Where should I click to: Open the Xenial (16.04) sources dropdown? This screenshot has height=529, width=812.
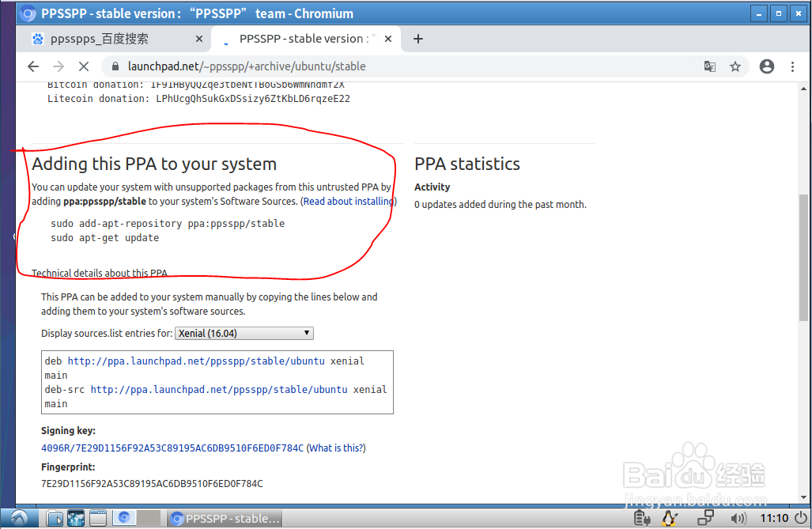(x=244, y=333)
